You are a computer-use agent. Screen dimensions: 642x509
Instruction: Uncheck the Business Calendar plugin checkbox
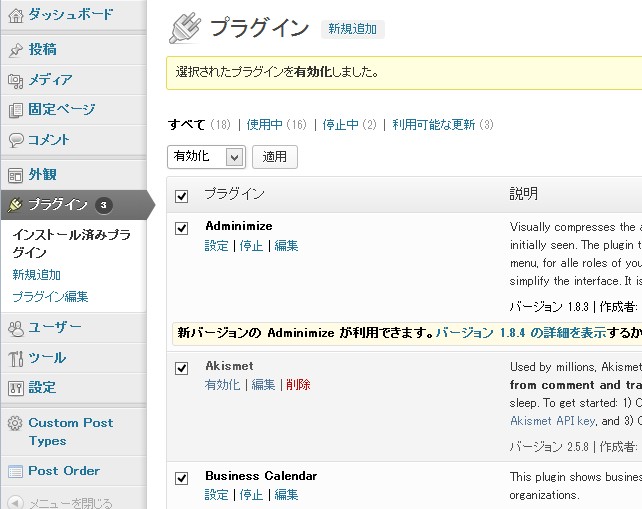(181, 478)
